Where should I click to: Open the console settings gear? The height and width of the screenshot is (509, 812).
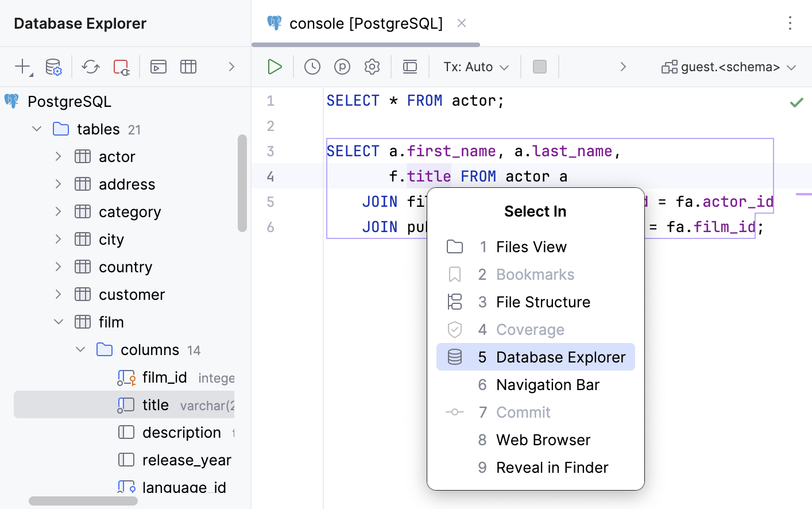point(372,67)
